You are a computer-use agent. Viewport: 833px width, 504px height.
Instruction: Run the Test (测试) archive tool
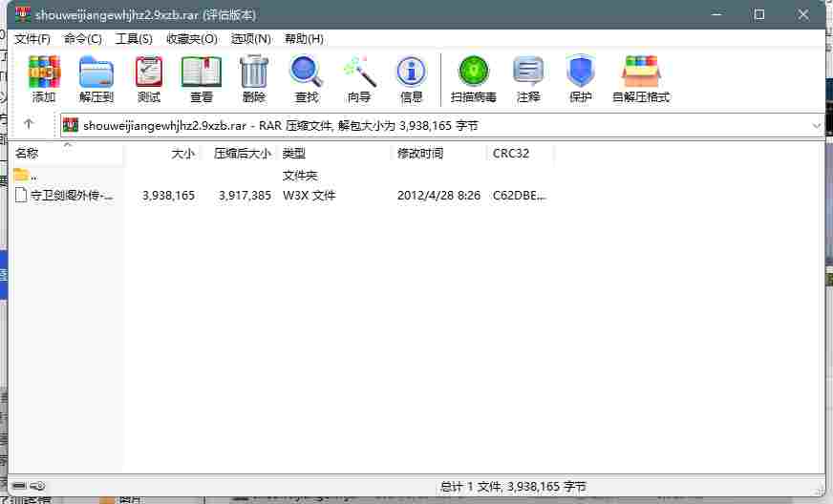pos(149,79)
